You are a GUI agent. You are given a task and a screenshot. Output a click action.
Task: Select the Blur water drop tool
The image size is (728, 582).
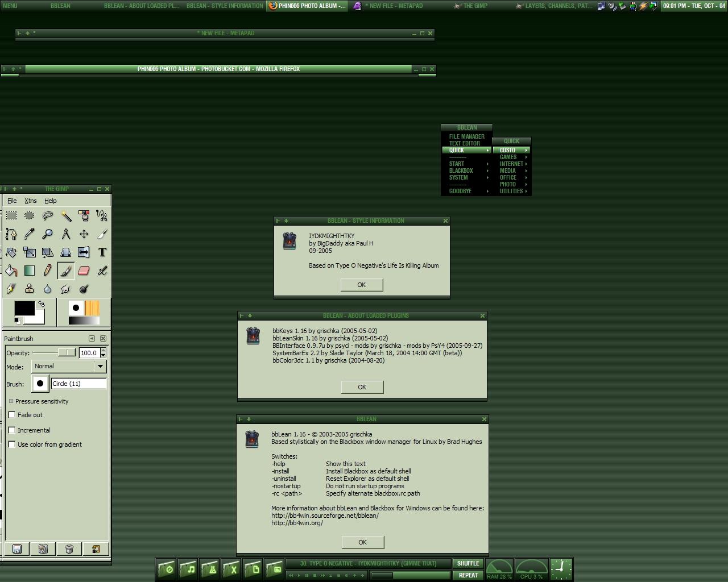(x=48, y=289)
